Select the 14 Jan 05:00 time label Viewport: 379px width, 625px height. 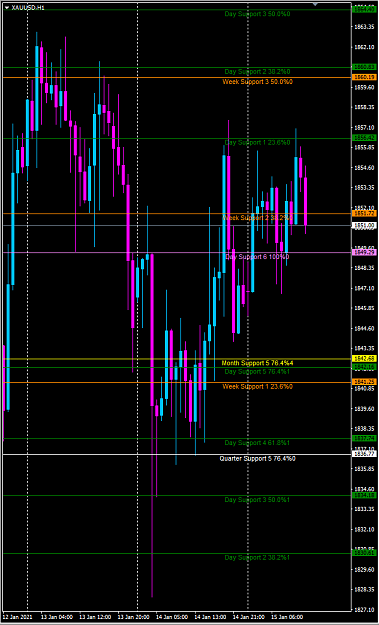172,617
